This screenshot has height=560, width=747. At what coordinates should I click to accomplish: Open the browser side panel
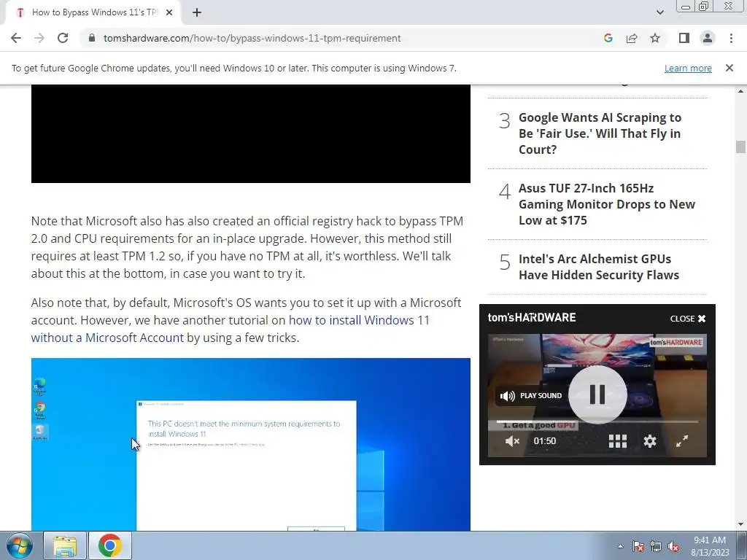pos(684,38)
